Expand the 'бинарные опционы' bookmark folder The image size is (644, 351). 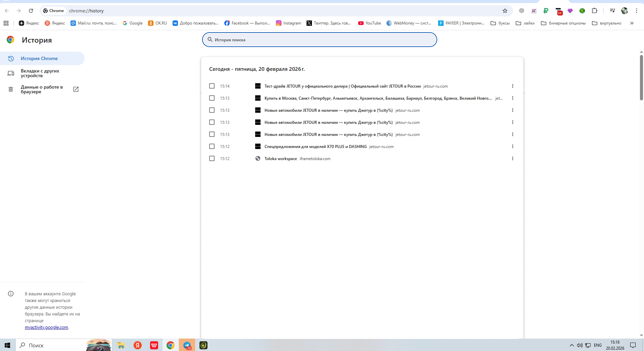(563, 23)
